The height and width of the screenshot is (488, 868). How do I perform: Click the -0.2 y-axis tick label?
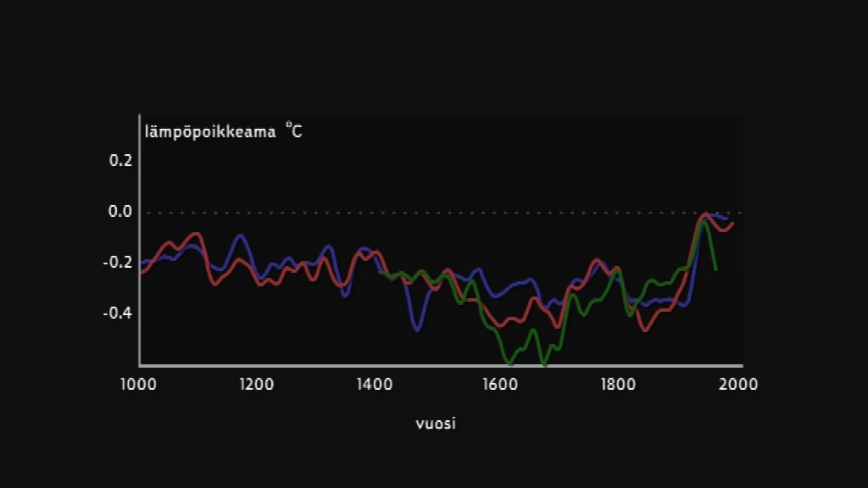118,262
